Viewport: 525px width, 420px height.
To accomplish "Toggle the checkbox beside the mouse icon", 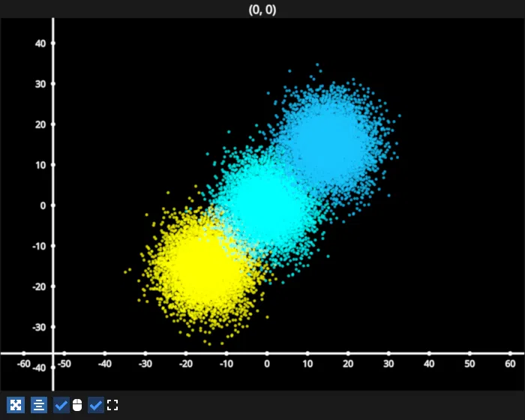I will tap(61, 405).
